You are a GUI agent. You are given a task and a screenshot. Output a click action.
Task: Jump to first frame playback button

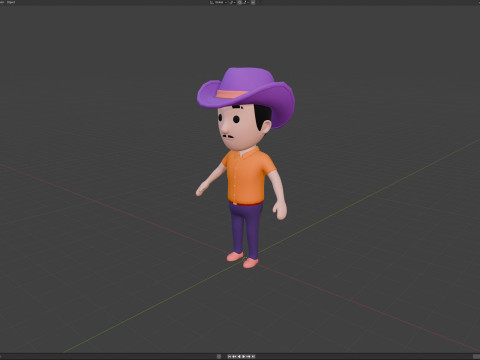229,357
